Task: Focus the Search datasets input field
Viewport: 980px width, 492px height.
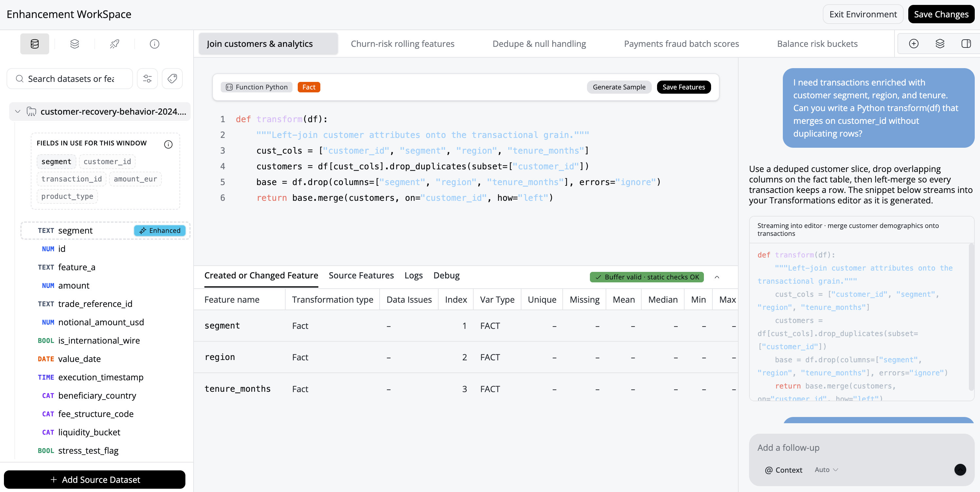Action: 71,79
